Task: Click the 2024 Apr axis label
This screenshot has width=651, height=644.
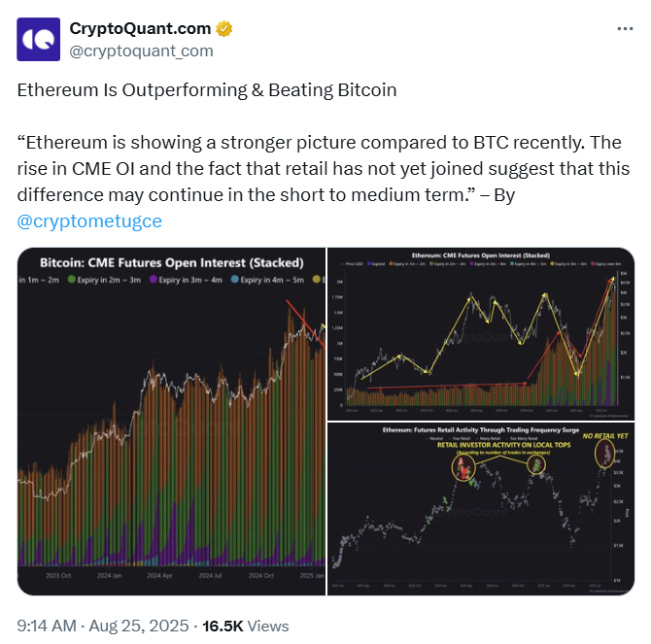Action: [160, 576]
